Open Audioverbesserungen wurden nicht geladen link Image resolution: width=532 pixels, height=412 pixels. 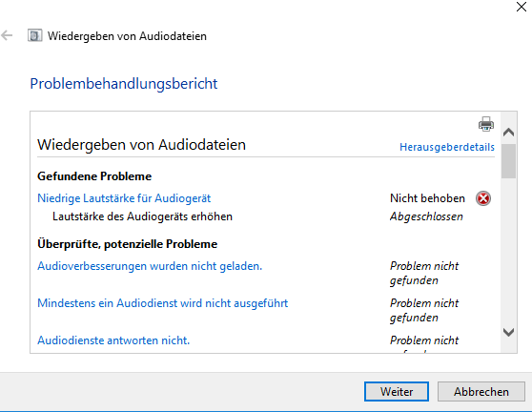click(x=150, y=266)
